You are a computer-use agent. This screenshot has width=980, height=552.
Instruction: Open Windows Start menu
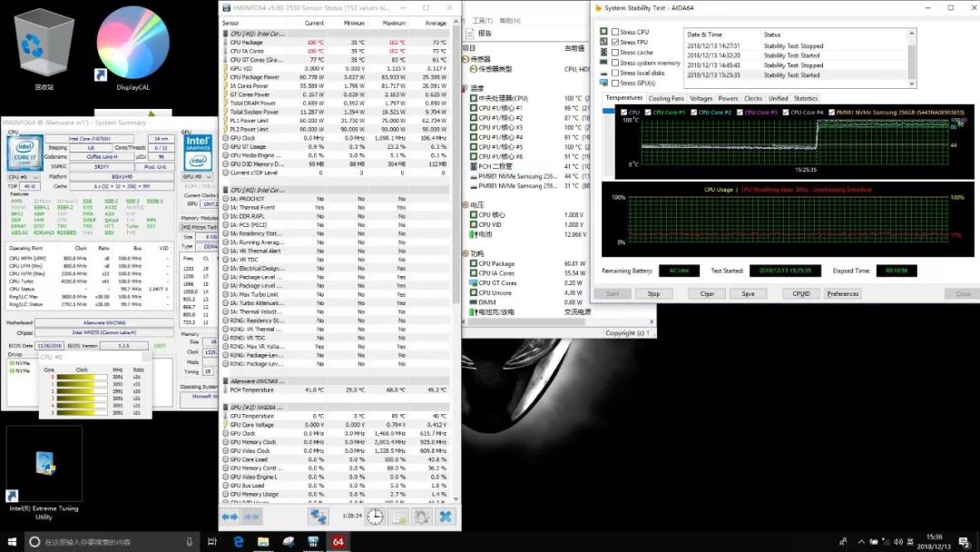(11, 541)
